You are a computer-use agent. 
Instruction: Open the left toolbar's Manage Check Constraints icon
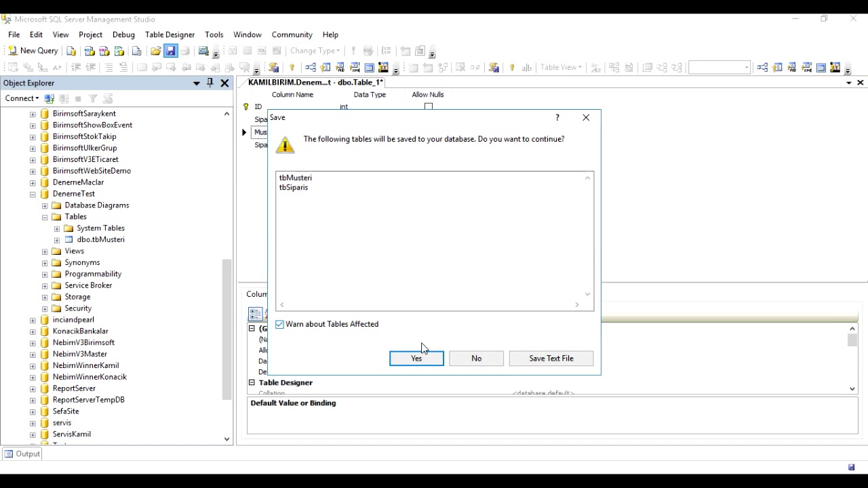pyautogui.click(x=369, y=67)
